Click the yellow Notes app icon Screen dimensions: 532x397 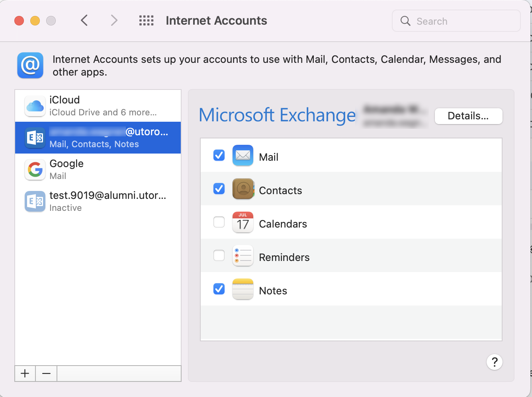point(243,289)
